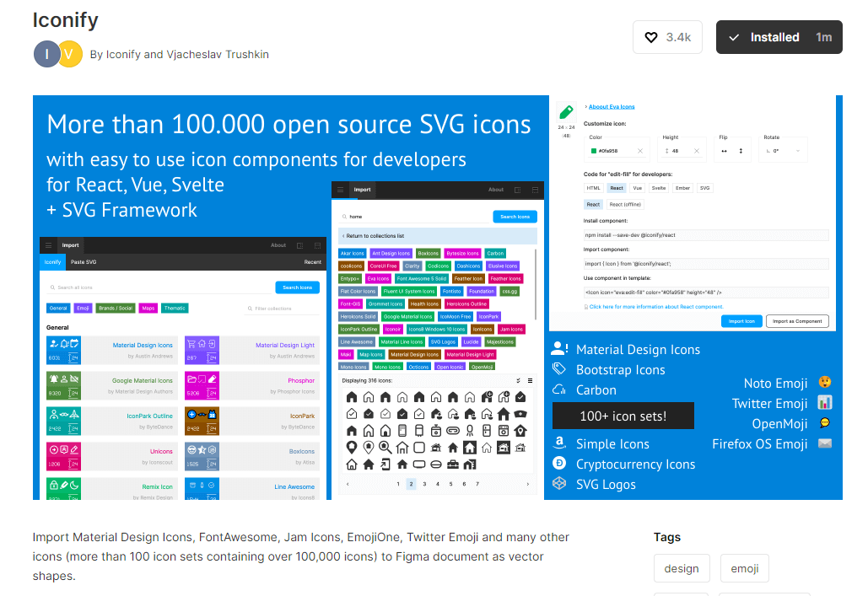The height and width of the screenshot is (596, 868).
Task: Click the horizontal flip icon
Action: tap(724, 151)
